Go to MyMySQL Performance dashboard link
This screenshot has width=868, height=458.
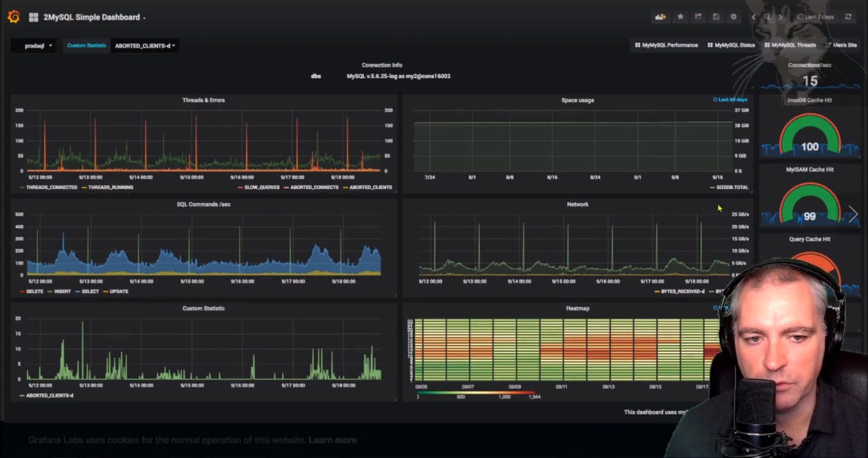[666, 45]
